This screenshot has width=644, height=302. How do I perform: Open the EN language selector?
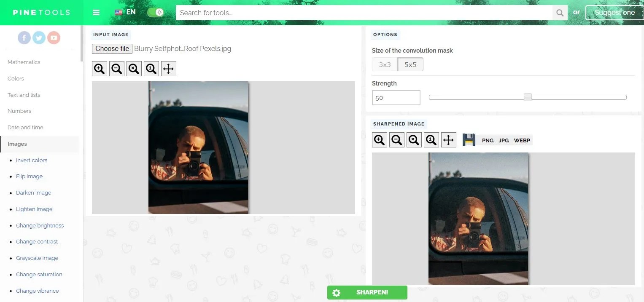(124, 12)
